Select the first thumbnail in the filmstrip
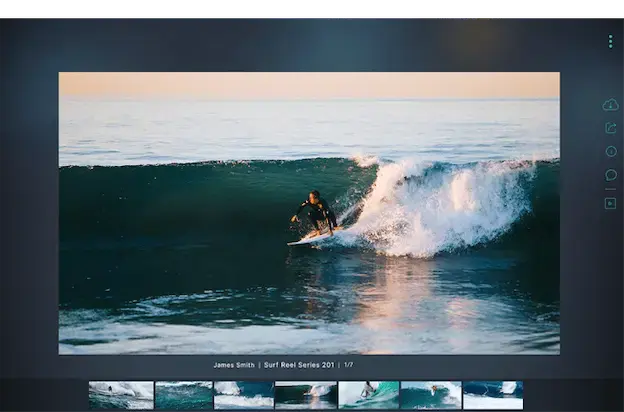Image resolution: width=624 pixels, height=412 pixels. tap(121, 395)
